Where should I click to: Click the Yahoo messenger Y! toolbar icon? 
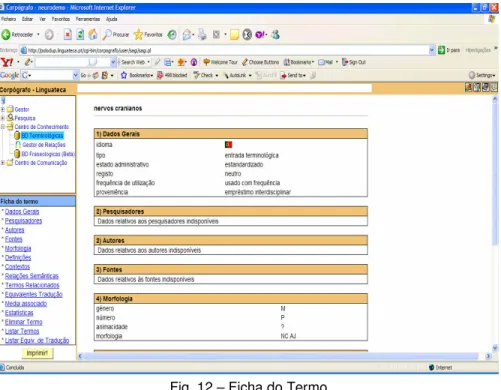point(260,34)
